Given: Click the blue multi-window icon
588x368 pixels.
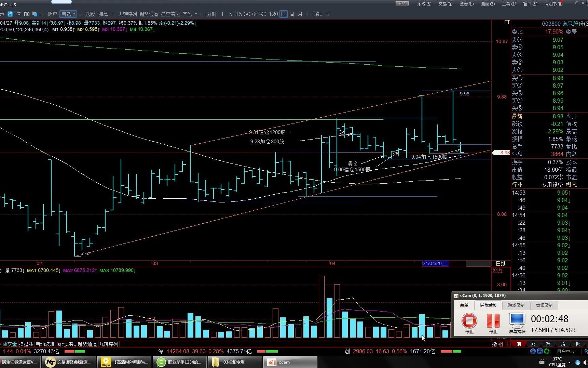Looking at the screenshot, I should 35,14.
